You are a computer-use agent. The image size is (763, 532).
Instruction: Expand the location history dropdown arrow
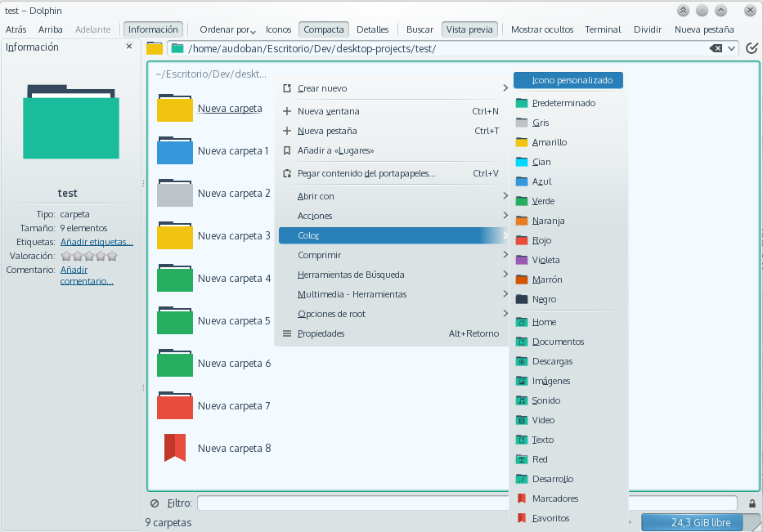click(x=731, y=48)
